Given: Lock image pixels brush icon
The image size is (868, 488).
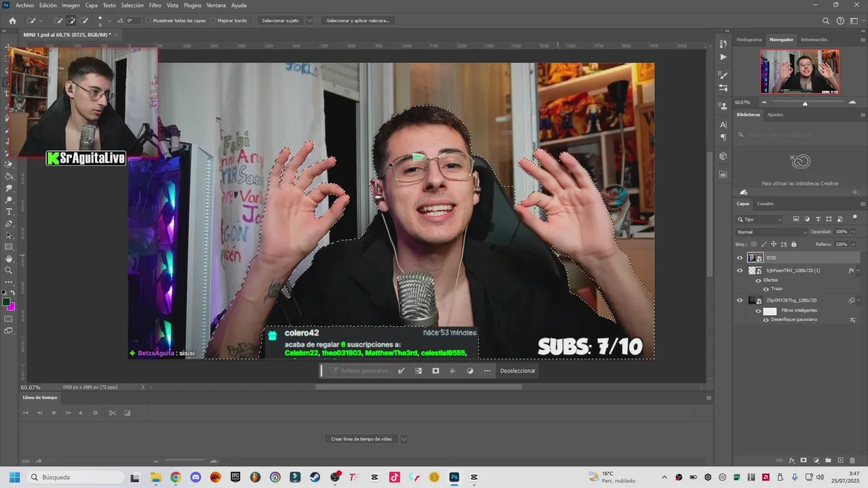Looking at the screenshot, I should coord(764,244).
